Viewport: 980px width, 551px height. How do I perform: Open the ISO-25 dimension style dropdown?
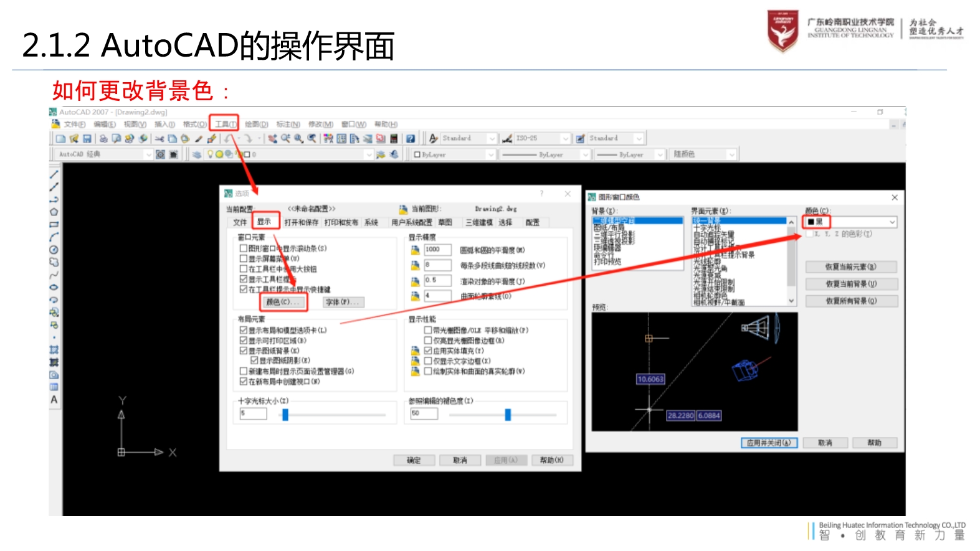(542, 138)
